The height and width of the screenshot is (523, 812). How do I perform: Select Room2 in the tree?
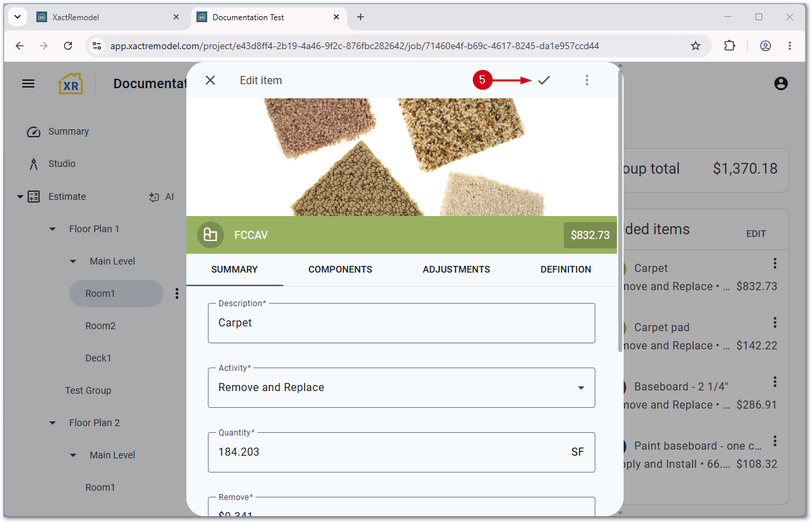coord(100,326)
